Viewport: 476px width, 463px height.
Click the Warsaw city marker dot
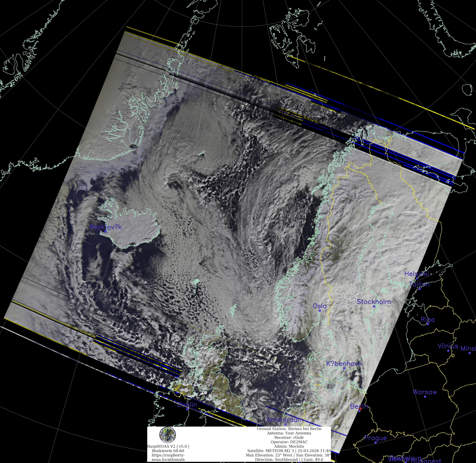425,397
